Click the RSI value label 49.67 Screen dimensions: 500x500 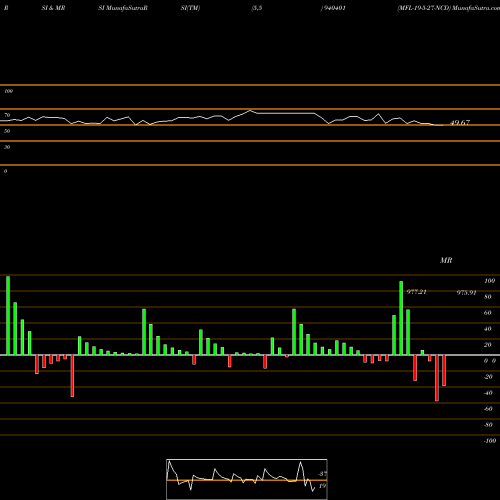(x=460, y=123)
